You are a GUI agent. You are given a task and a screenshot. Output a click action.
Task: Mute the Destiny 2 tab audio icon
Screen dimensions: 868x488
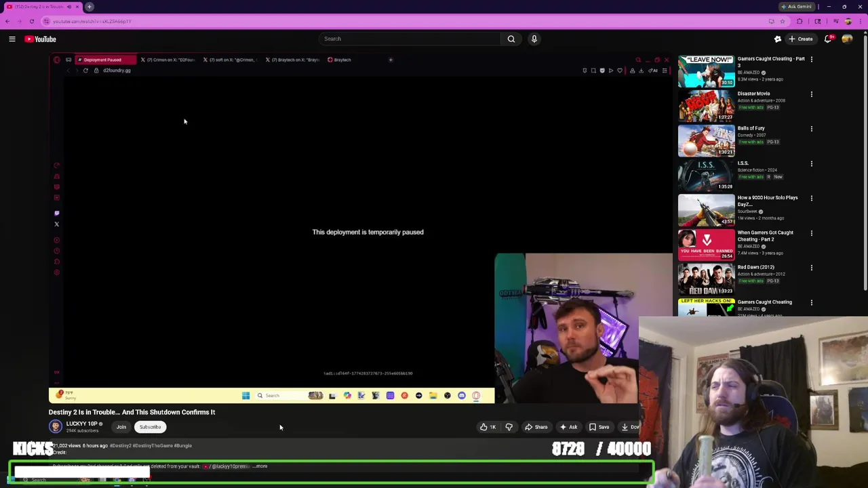click(x=68, y=7)
